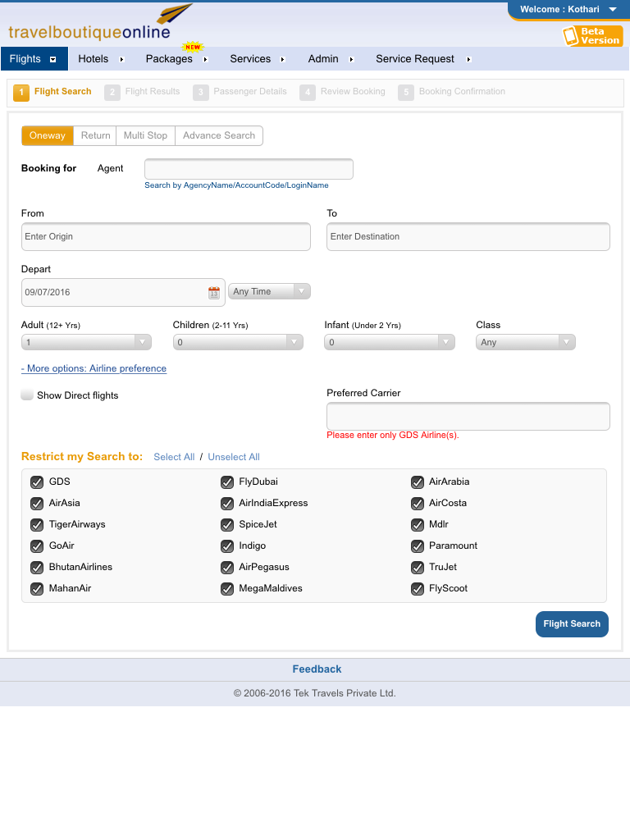Uncheck the Paramount checkbox
Screen dimensions: 630x840
(418, 546)
